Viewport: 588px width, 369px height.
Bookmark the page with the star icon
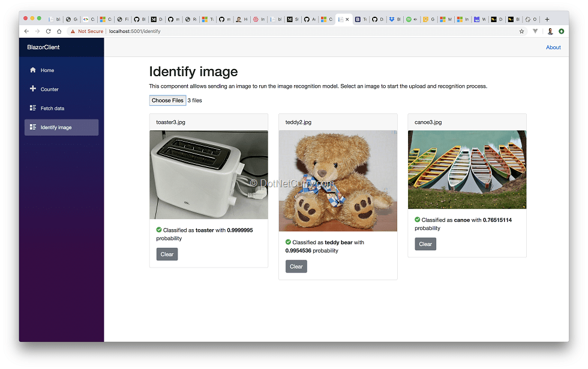click(x=521, y=31)
